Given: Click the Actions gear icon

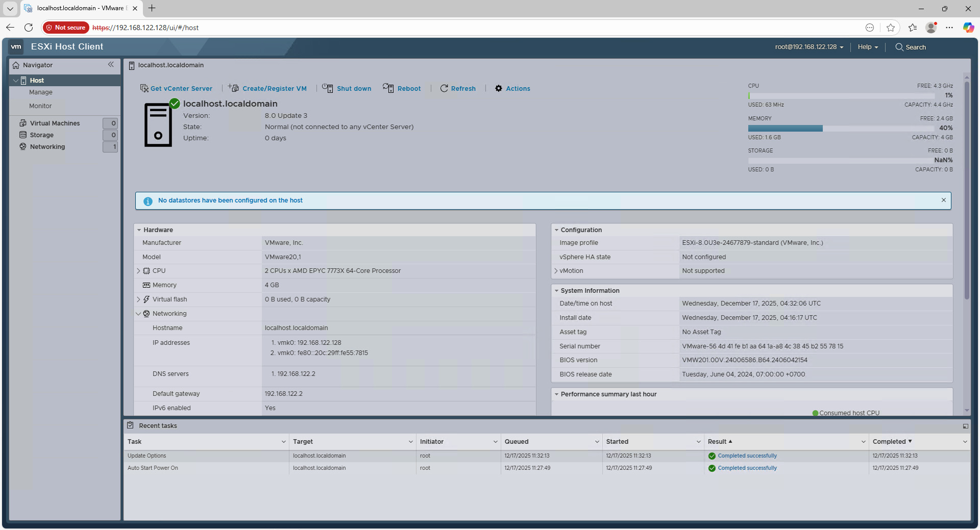Looking at the screenshot, I should pos(499,88).
